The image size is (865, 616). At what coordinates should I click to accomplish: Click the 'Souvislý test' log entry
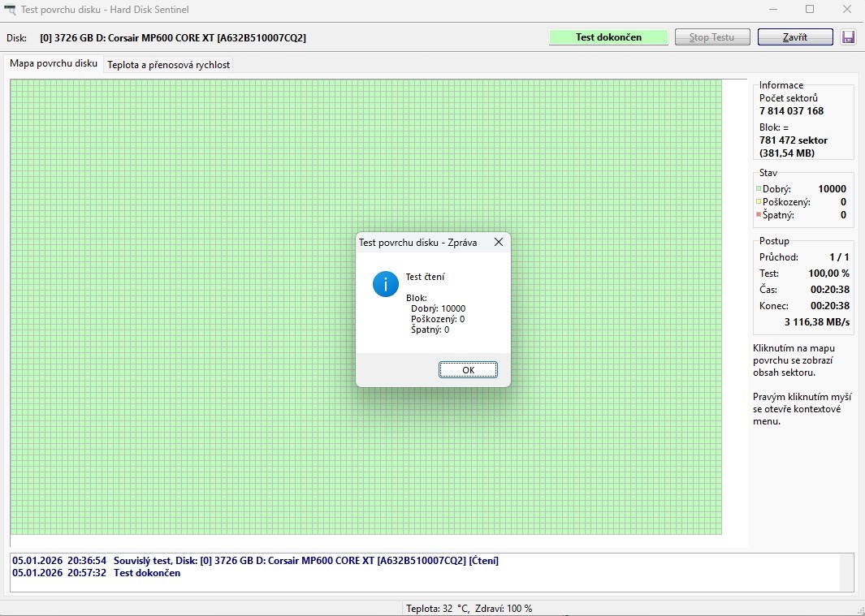pyautogui.click(x=255, y=560)
